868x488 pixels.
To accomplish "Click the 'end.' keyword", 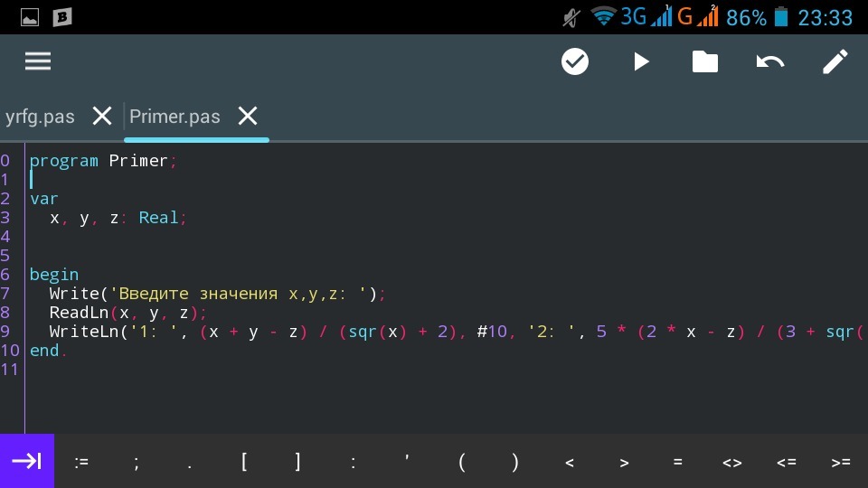I will [x=48, y=351].
